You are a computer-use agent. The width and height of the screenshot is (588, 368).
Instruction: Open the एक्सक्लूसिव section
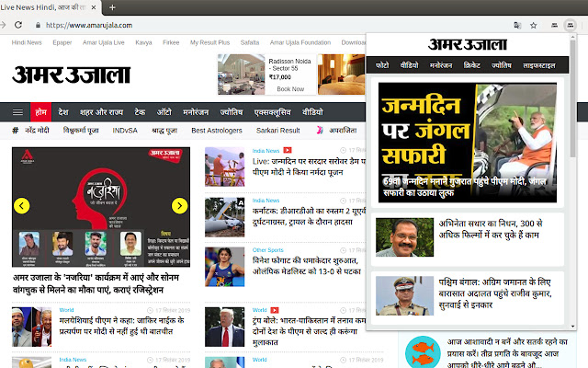coord(273,112)
